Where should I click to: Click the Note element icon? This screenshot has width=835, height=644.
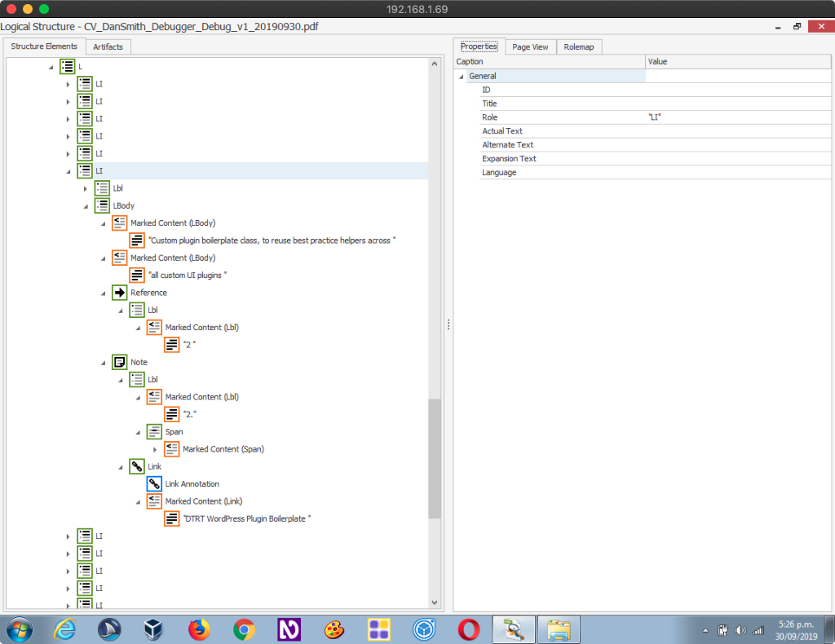point(120,362)
